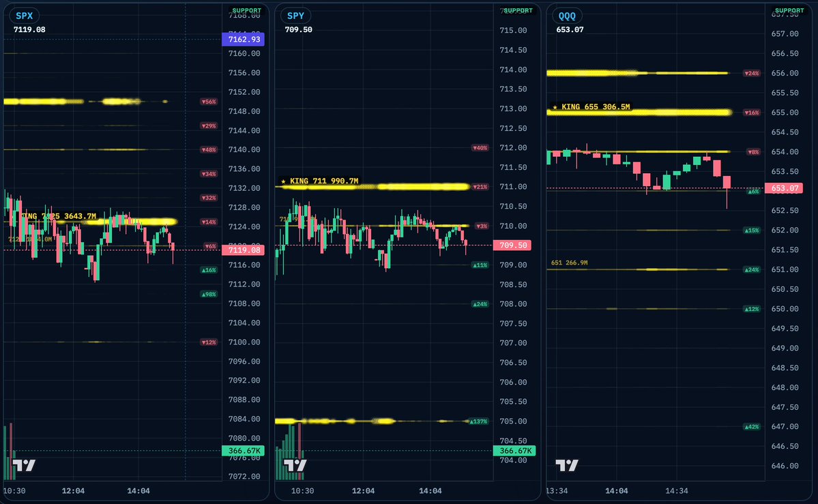Click the 7100.00 label on SPX price axis

[244, 342]
